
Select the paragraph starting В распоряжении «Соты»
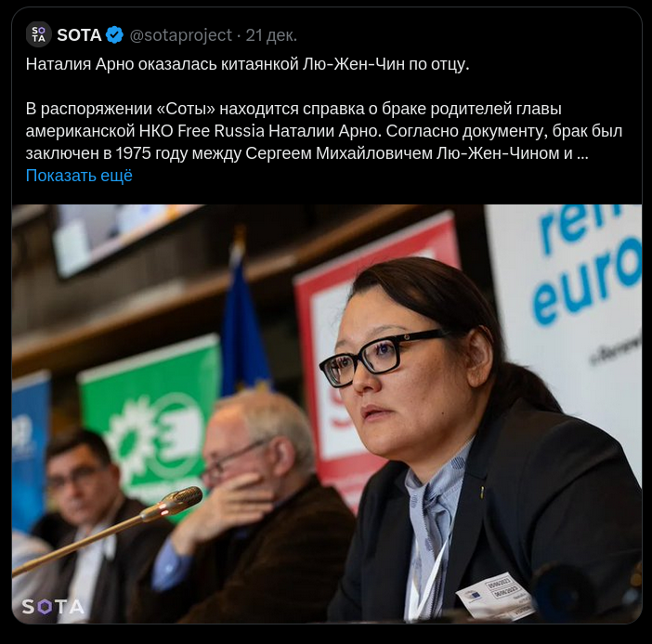[x=324, y=131]
